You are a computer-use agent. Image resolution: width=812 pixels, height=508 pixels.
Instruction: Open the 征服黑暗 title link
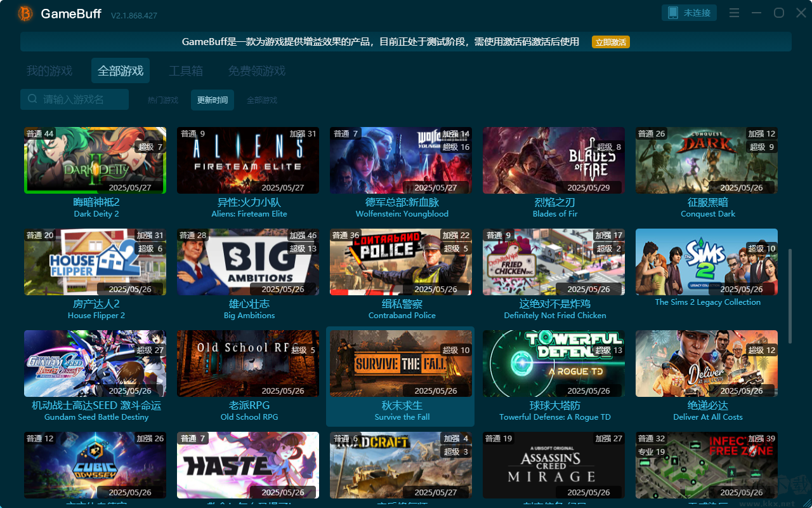click(708, 202)
